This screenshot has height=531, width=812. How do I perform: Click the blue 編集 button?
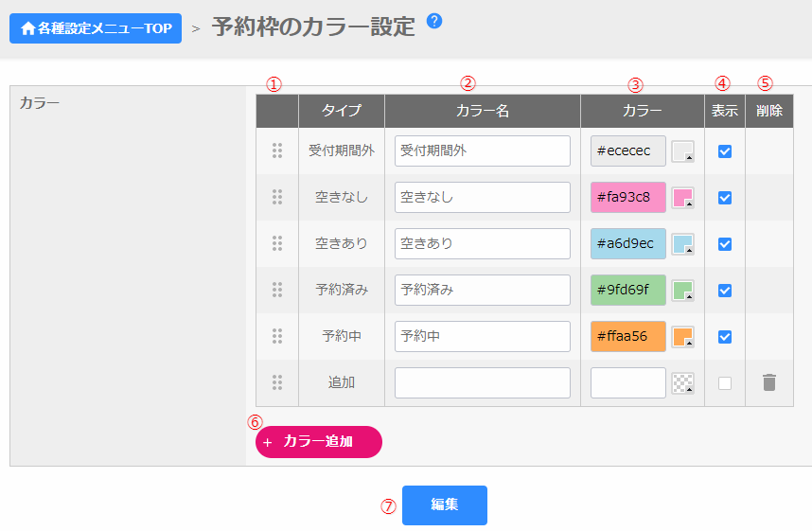pos(444,505)
